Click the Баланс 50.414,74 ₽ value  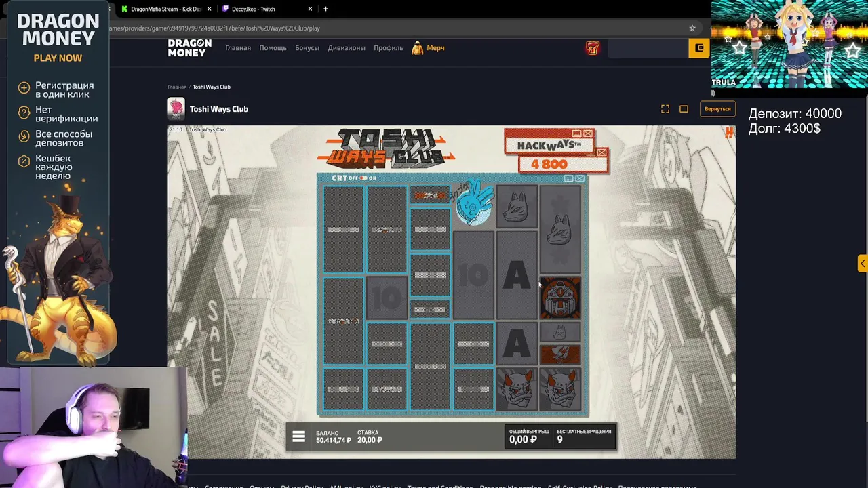[334, 441]
